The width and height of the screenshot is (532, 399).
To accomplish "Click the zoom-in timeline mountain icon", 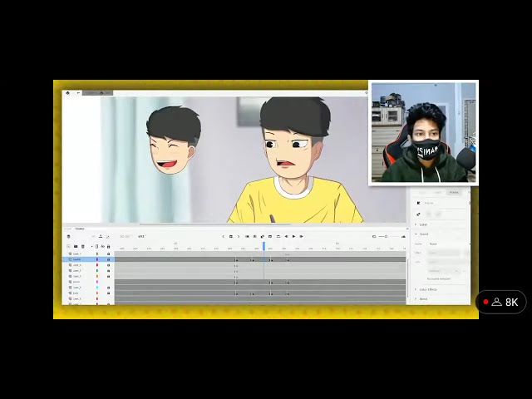I will (x=403, y=236).
